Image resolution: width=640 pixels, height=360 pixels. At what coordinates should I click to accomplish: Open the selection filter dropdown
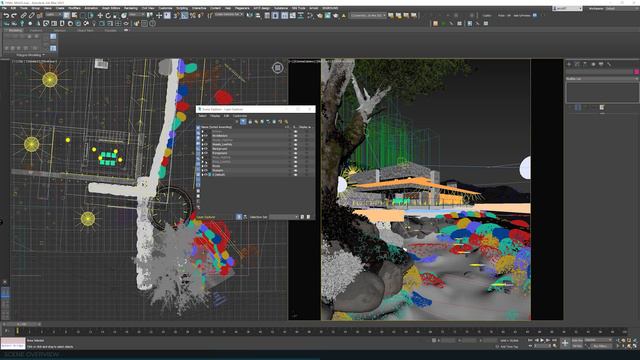(x=53, y=15)
